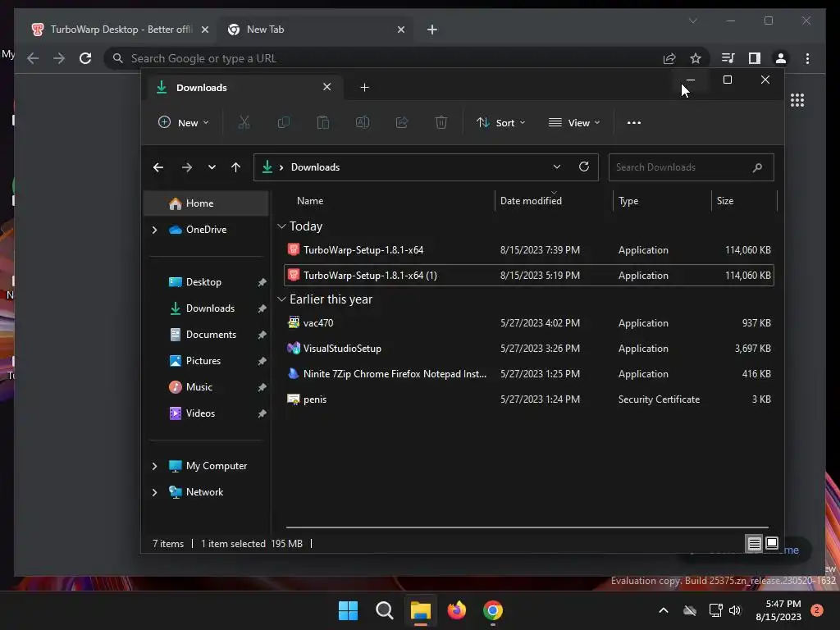Select the VisualStudioSetup file
Viewport: 840px width, 630px height.
click(x=529, y=349)
